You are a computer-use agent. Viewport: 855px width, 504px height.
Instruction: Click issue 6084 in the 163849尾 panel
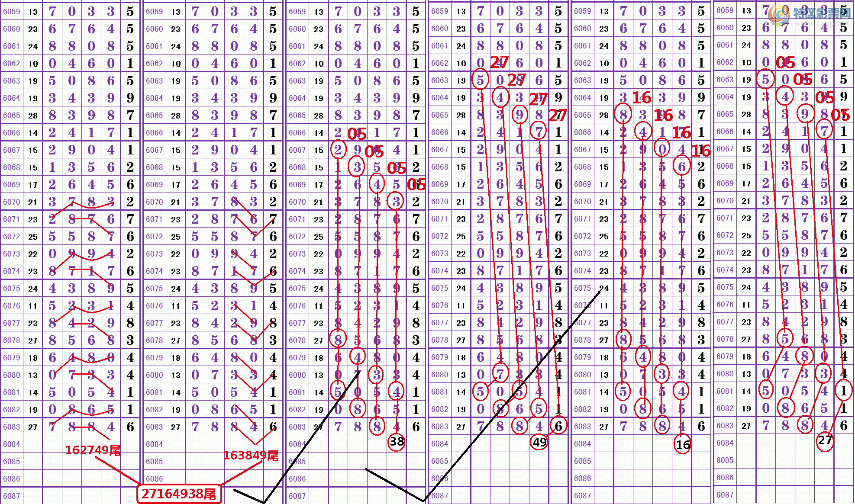(x=155, y=444)
